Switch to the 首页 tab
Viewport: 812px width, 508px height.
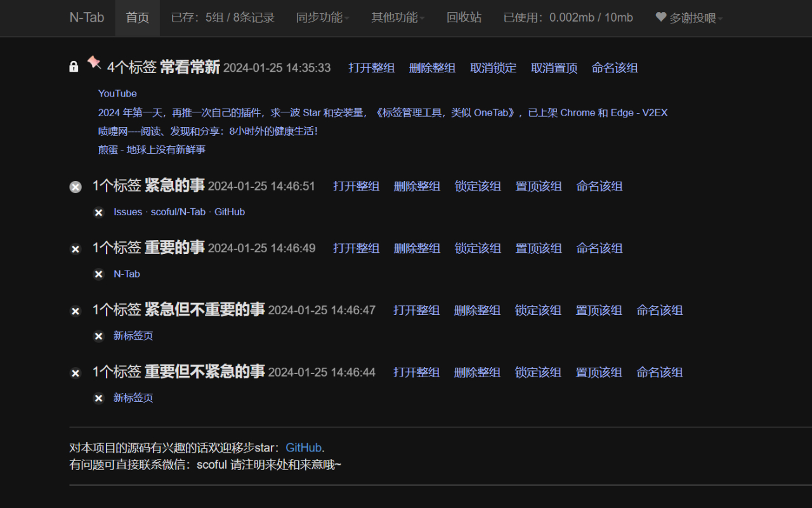coord(137,18)
